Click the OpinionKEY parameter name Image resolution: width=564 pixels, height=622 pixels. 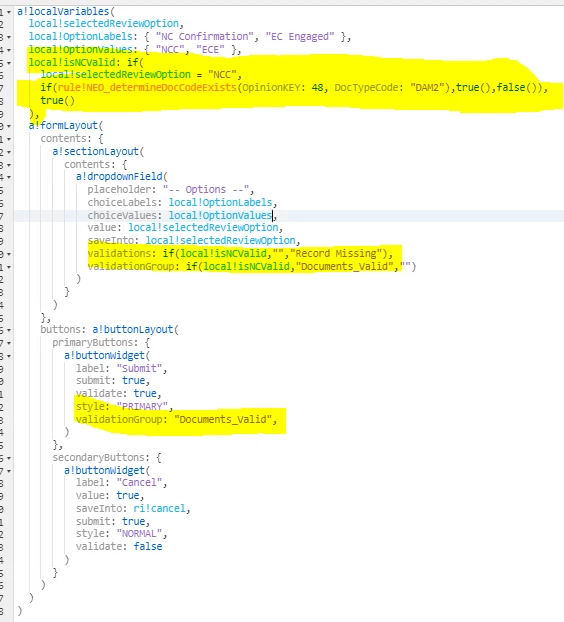tap(271, 87)
